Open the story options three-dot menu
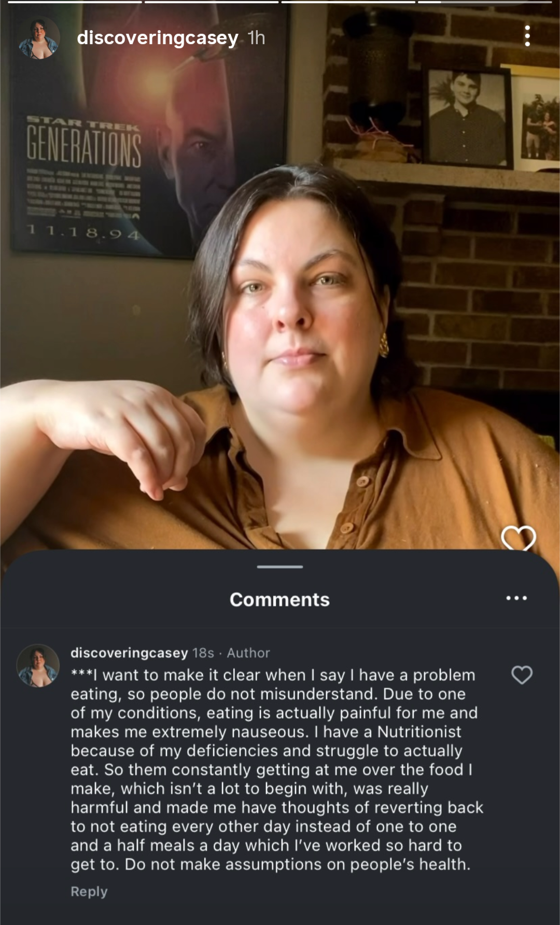560x925 pixels. 527,36
